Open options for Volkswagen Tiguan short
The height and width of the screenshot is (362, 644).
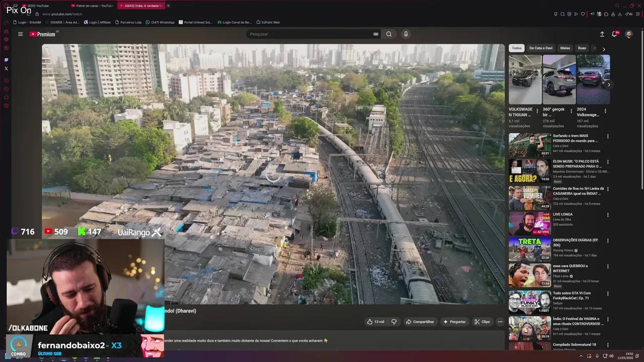tap(537, 111)
